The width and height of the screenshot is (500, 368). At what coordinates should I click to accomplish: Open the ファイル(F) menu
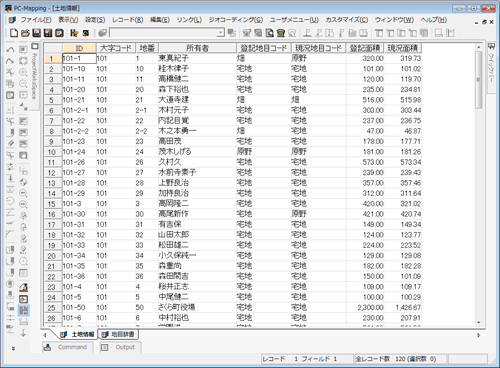tap(36, 20)
